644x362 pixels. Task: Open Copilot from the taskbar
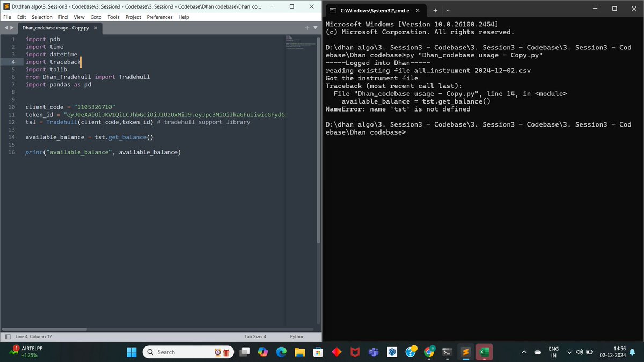coord(262,352)
